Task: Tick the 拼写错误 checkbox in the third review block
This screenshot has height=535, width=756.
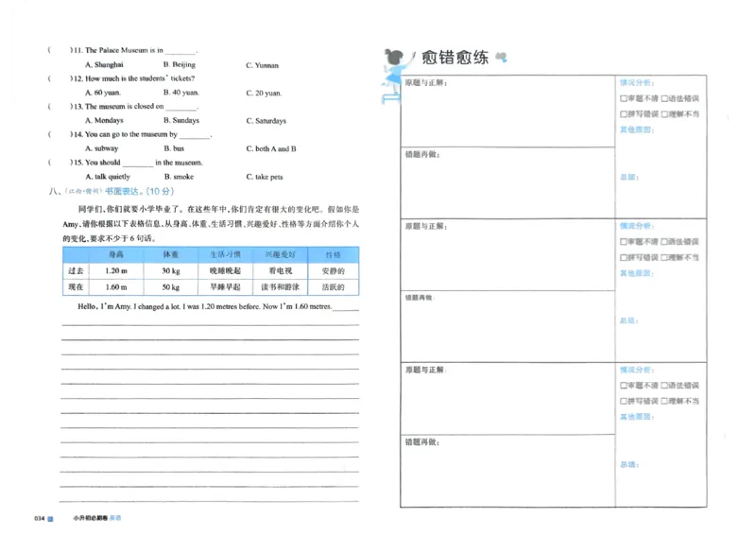Action: [x=624, y=402]
